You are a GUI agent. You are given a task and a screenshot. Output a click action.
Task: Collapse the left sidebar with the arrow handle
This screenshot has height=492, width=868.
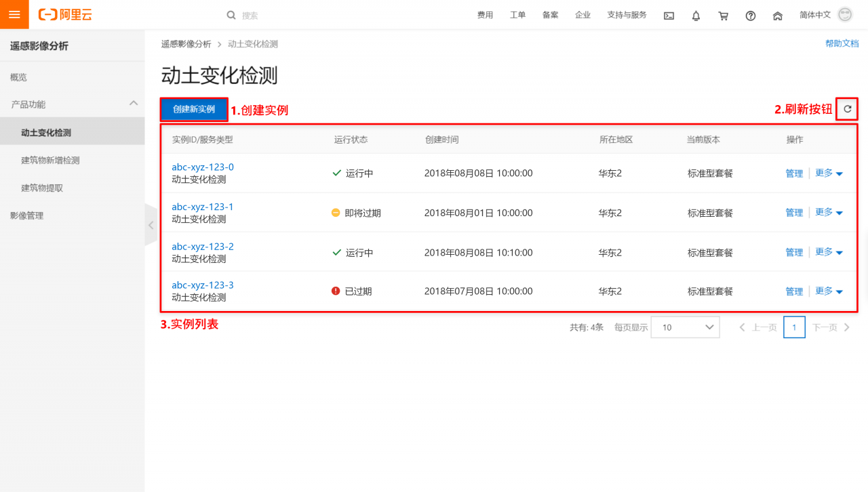click(x=151, y=224)
